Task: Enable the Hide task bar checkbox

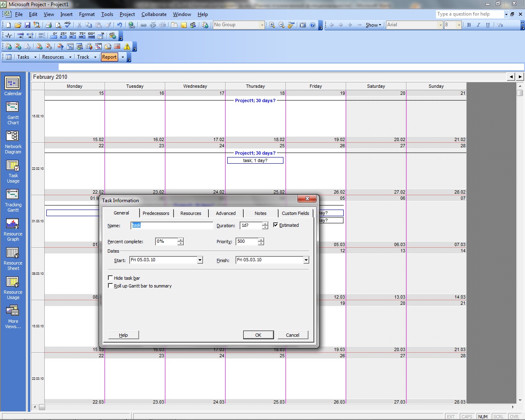Action: pos(110,278)
